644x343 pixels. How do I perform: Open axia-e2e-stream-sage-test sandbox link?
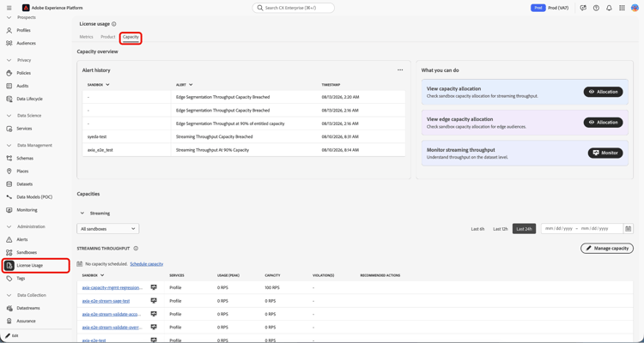click(x=106, y=301)
